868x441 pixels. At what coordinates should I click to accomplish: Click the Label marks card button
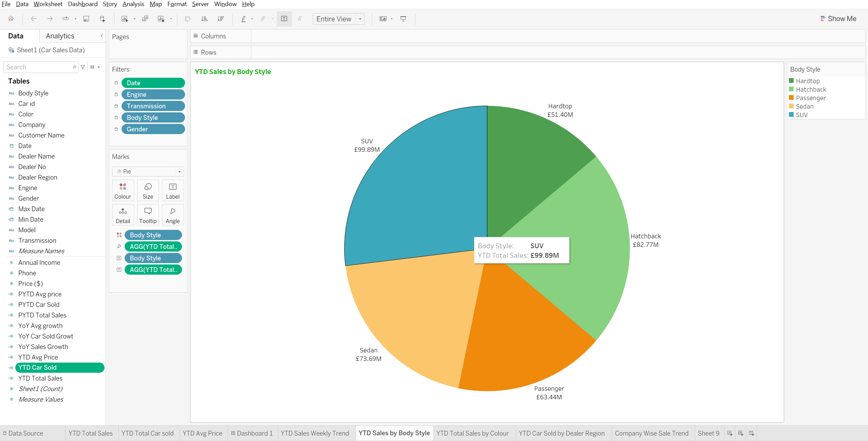173,190
